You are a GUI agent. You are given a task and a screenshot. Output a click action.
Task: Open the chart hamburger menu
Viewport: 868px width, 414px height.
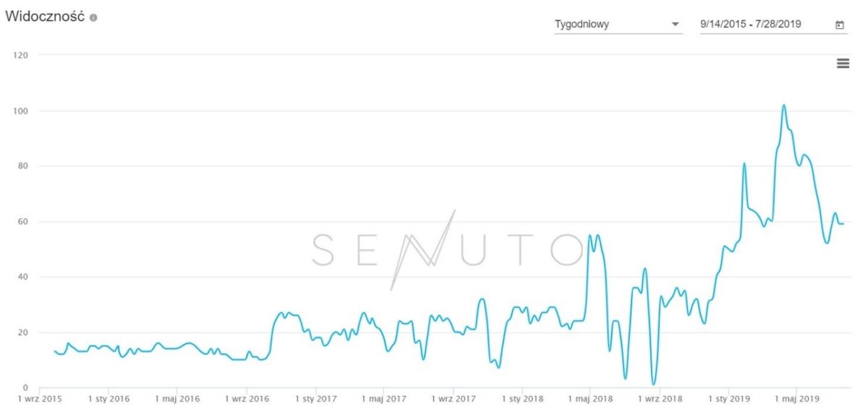pos(843,64)
